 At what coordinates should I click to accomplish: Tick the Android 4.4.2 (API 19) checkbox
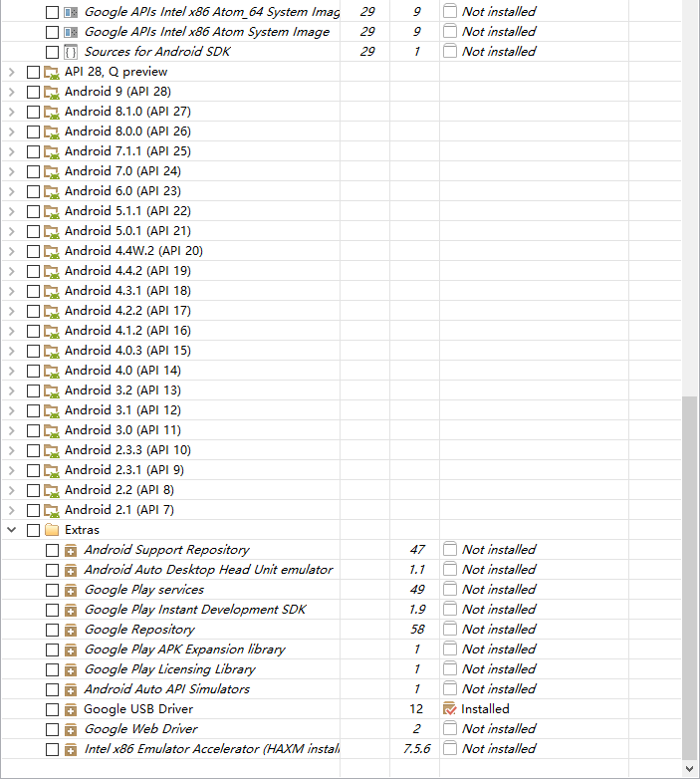click(33, 271)
